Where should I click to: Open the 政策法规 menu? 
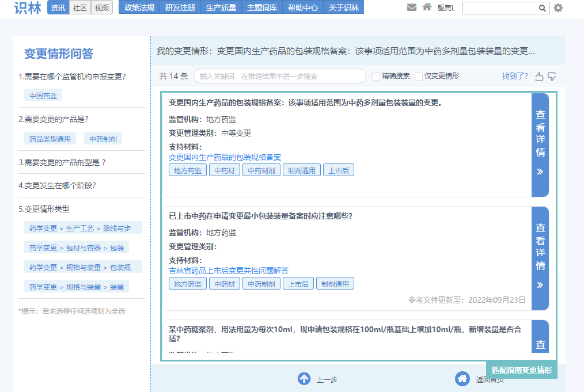pyautogui.click(x=139, y=7)
